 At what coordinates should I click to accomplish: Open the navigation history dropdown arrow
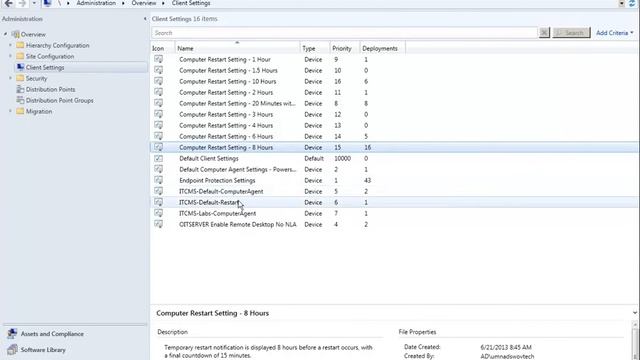pyautogui.click(x=34, y=3)
